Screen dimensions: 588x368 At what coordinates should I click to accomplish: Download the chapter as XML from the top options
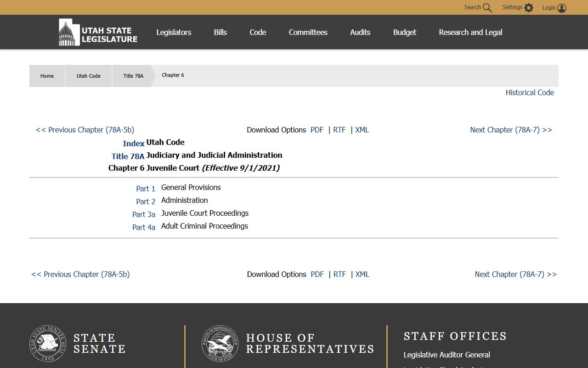click(362, 130)
